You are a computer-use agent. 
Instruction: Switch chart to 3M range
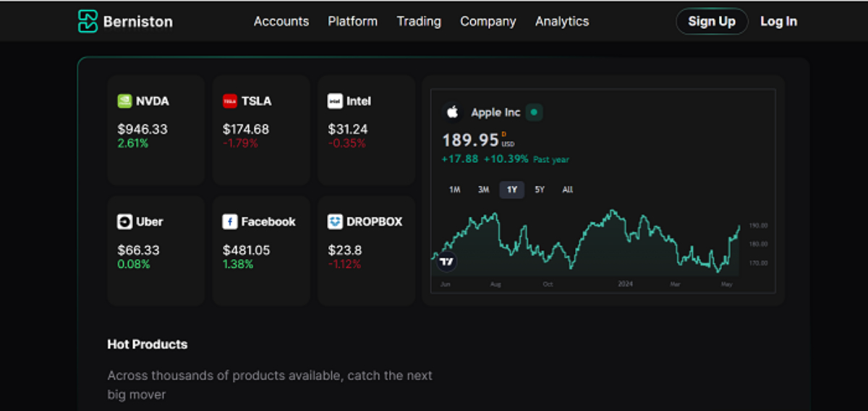coord(483,190)
